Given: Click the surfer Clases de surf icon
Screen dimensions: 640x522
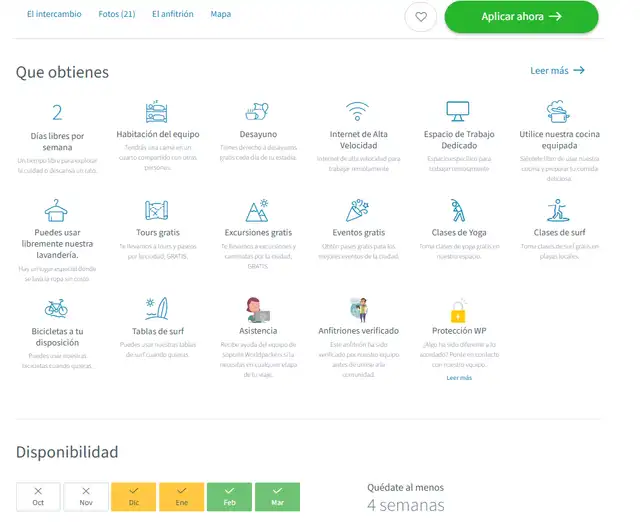Looking at the screenshot, I should pos(558,210).
